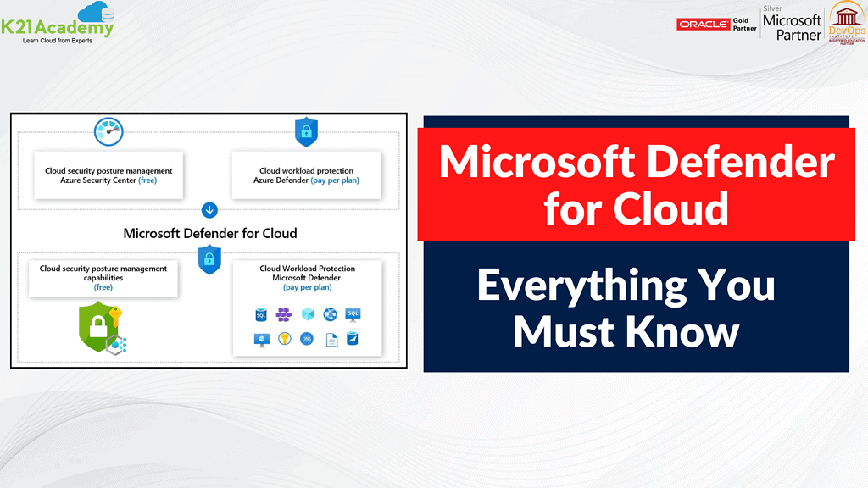The image size is (868, 488).
Task: Select the blue container registry cube icon
Action: 307,313
